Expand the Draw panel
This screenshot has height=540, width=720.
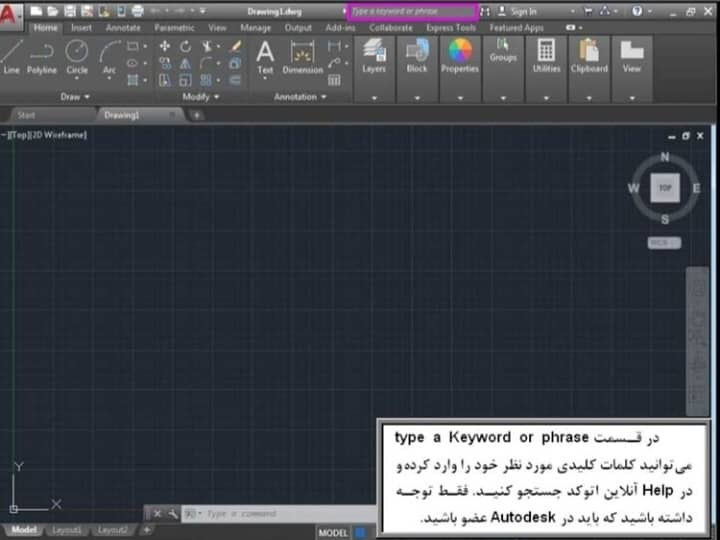click(75, 97)
